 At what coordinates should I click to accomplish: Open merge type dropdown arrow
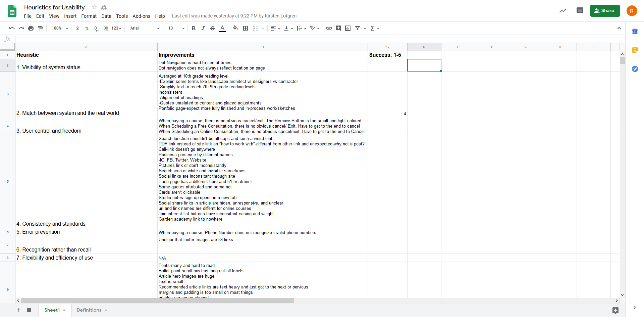click(263, 29)
